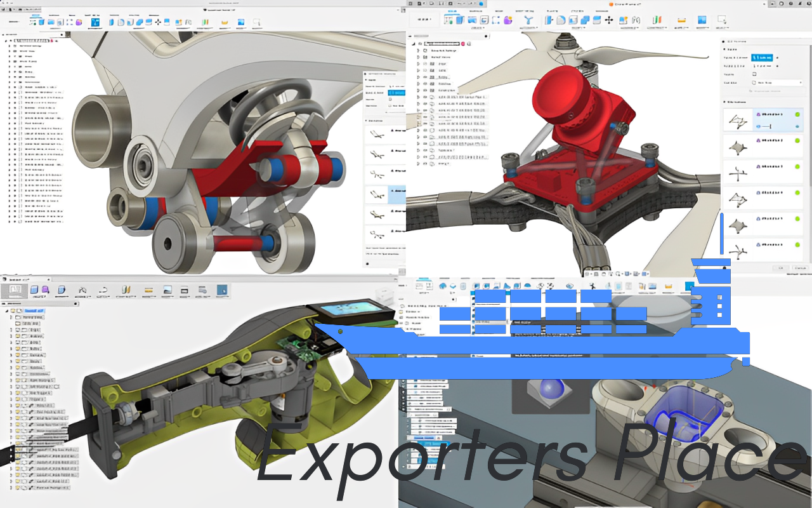Click the Insert image icon in drone window
Image resolution: width=812 pixels, height=508 pixels.
[x=702, y=20]
